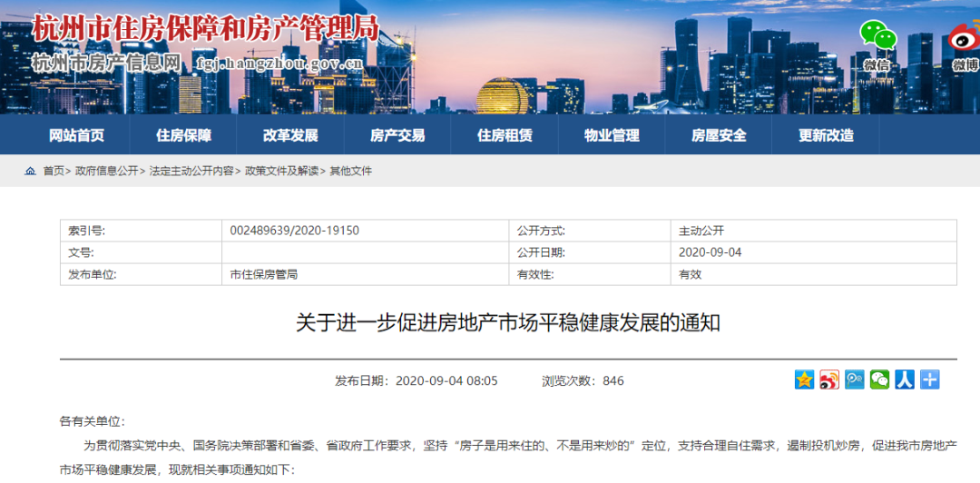Open more share options plus icon

tap(929, 379)
